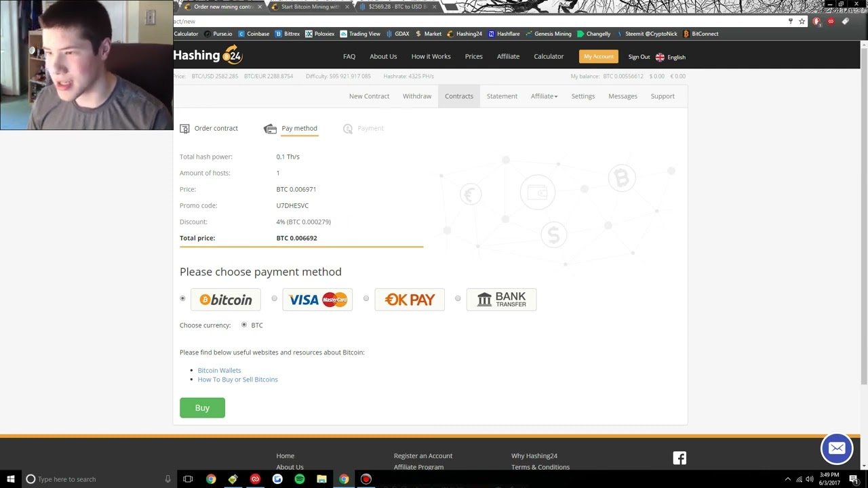This screenshot has height=488, width=868.
Task: Open Task View on the taskbar
Action: [x=188, y=479]
